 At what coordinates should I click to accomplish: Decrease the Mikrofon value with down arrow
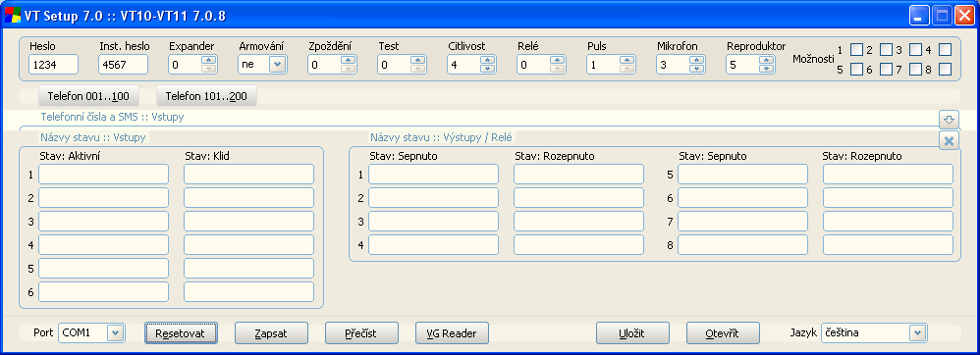697,68
